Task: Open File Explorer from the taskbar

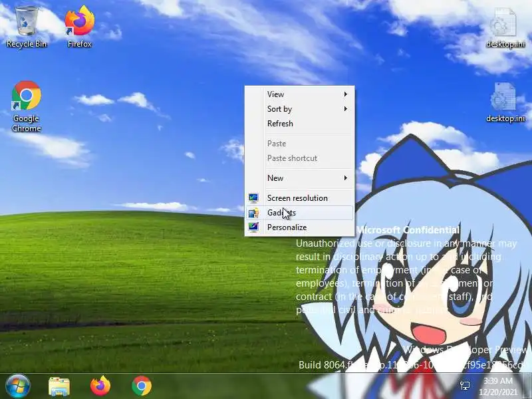Action: (x=59, y=386)
